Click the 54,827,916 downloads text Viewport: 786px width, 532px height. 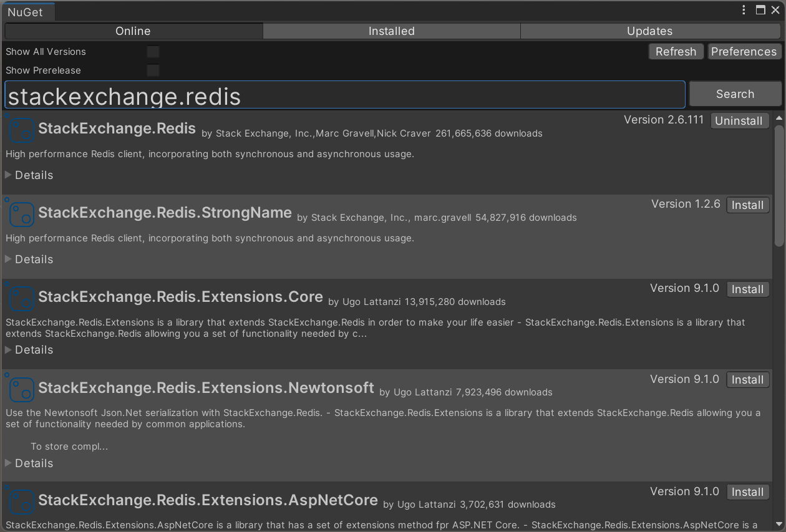[526, 218]
